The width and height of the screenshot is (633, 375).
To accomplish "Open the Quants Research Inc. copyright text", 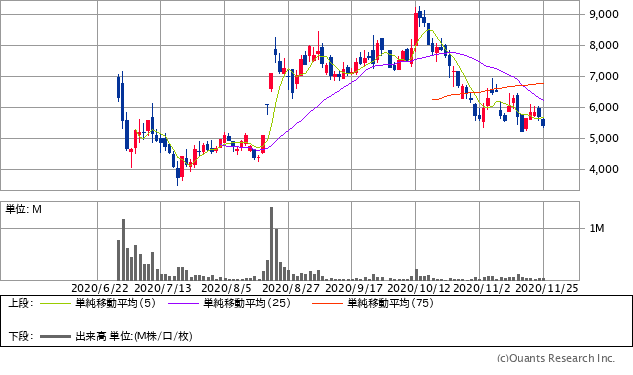I will click(556, 358).
